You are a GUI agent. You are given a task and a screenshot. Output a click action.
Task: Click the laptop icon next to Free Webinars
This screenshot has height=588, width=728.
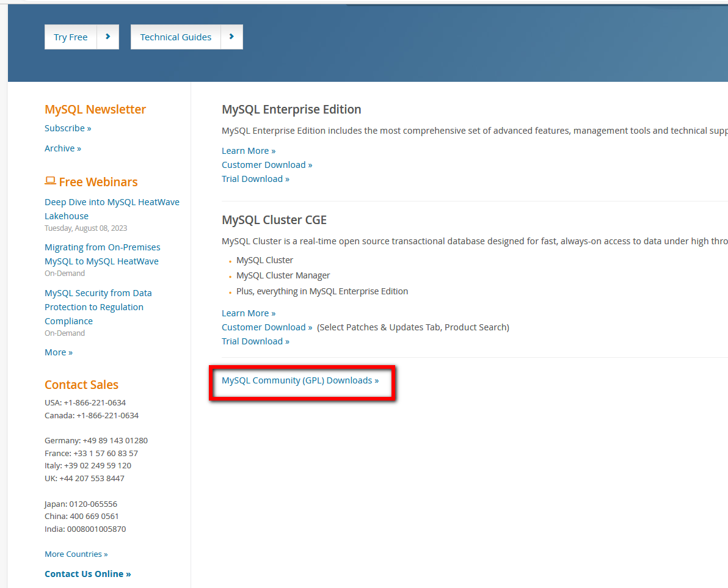coord(50,181)
